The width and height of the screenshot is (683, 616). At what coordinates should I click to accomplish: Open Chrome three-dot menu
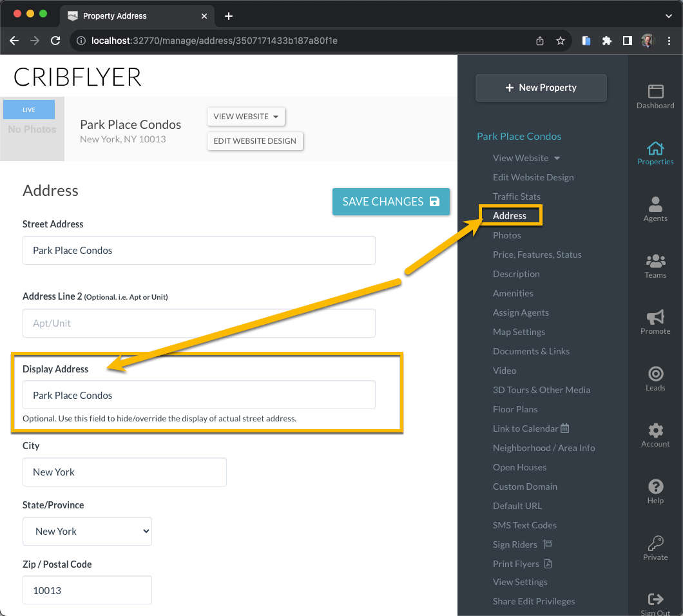pyautogui.click(x=669, y=41)
